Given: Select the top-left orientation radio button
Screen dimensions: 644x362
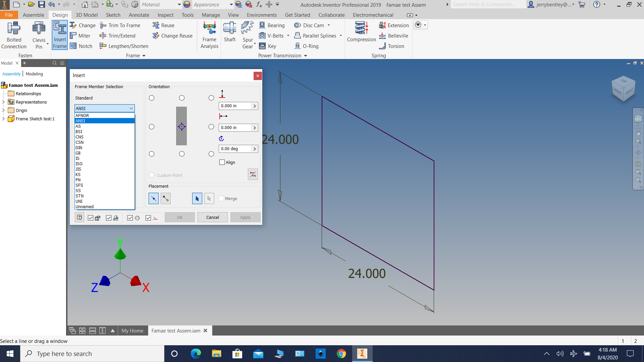Looking at the screenshot, I should (151, 98).
